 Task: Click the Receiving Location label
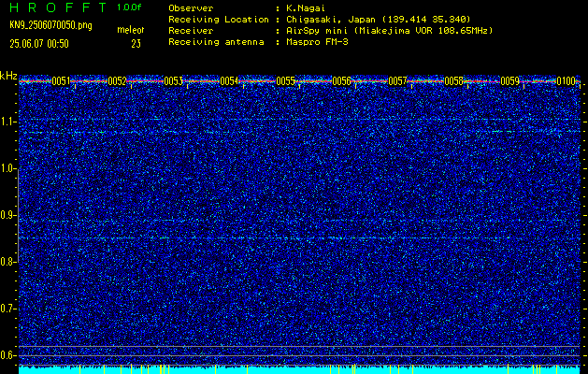click(x=219, y=20)
